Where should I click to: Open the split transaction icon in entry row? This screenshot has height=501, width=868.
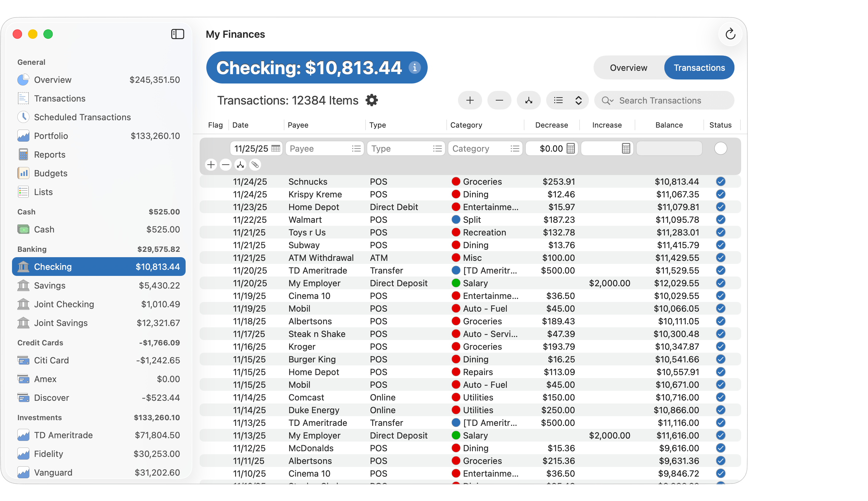click(x=240, y=165)
